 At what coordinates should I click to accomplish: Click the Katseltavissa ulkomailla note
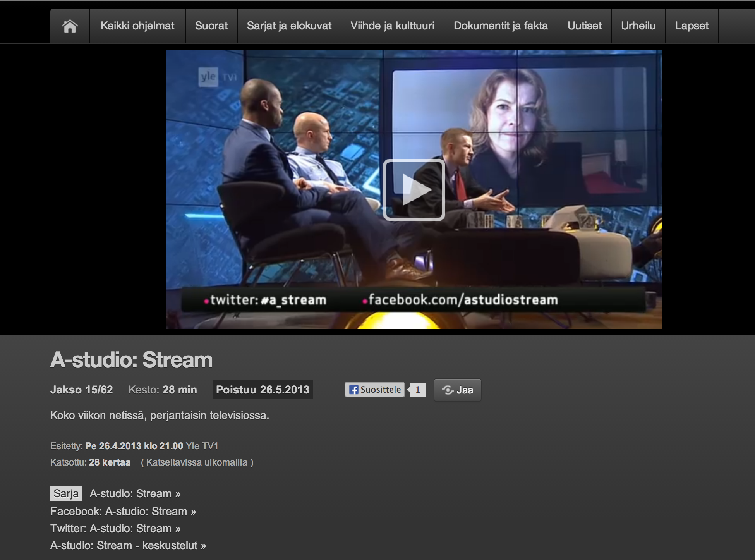point(197,462)
